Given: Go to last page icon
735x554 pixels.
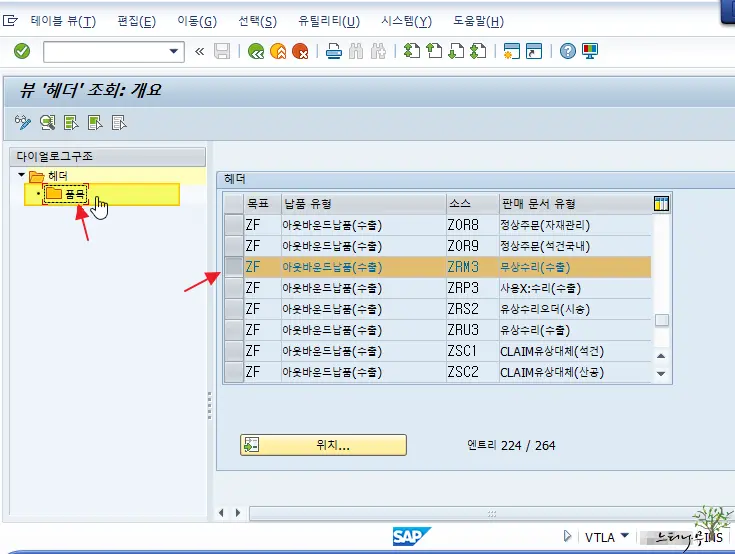Looking at the screenshot, I should point(478,51).
